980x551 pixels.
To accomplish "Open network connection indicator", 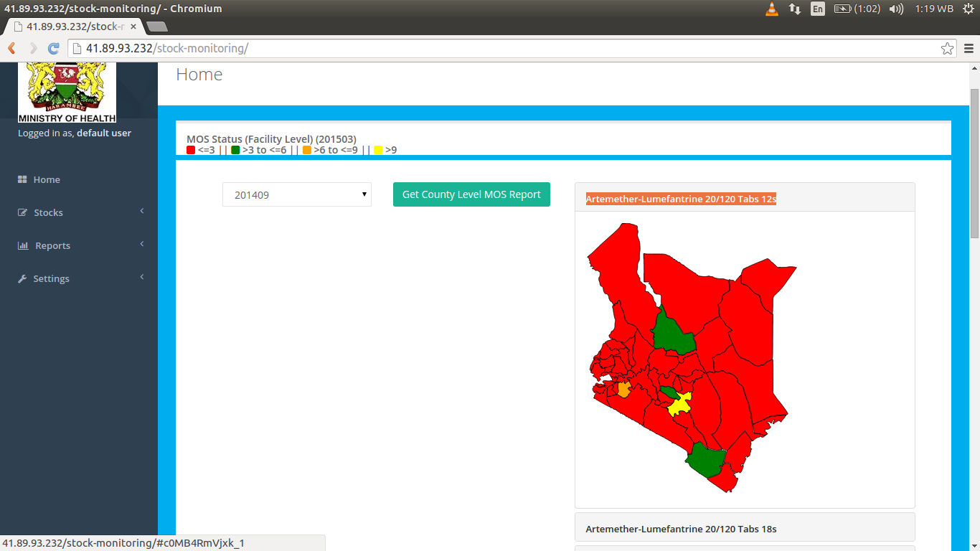I will (x=794, y=9).
